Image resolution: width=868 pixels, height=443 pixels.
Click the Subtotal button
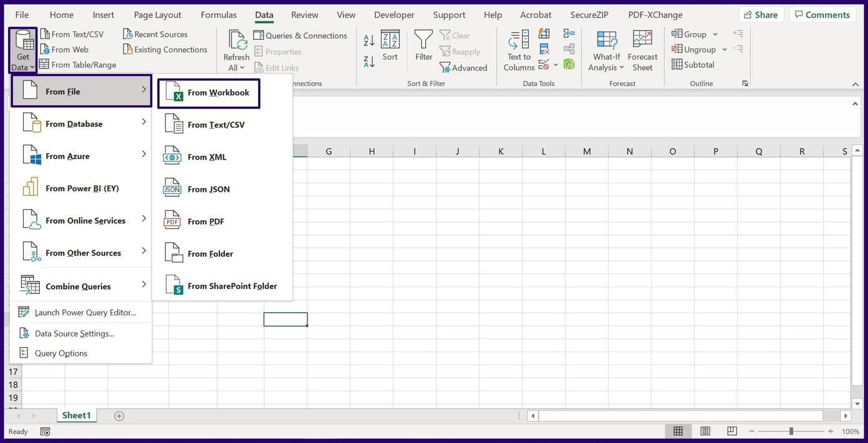(x=693, y=64)
